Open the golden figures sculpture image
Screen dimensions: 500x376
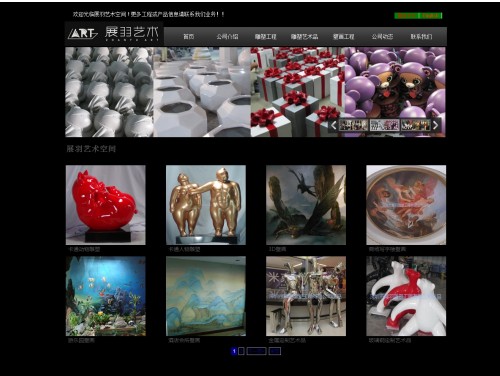point(206,205)
